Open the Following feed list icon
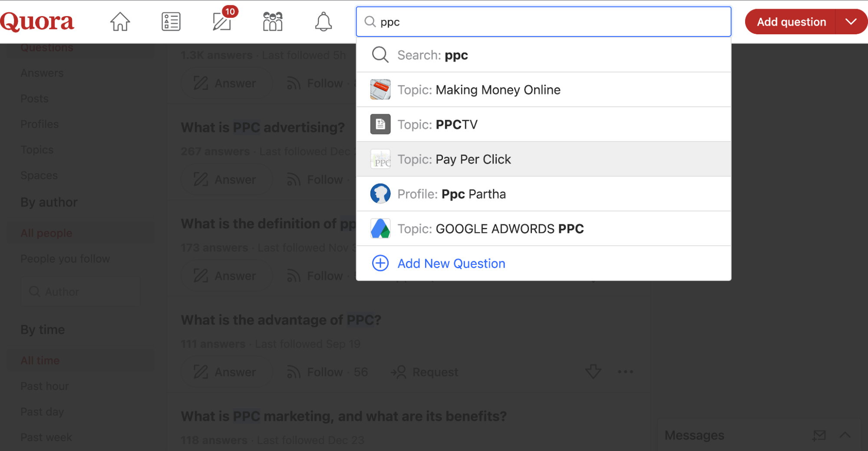 (x=171, y=22)
